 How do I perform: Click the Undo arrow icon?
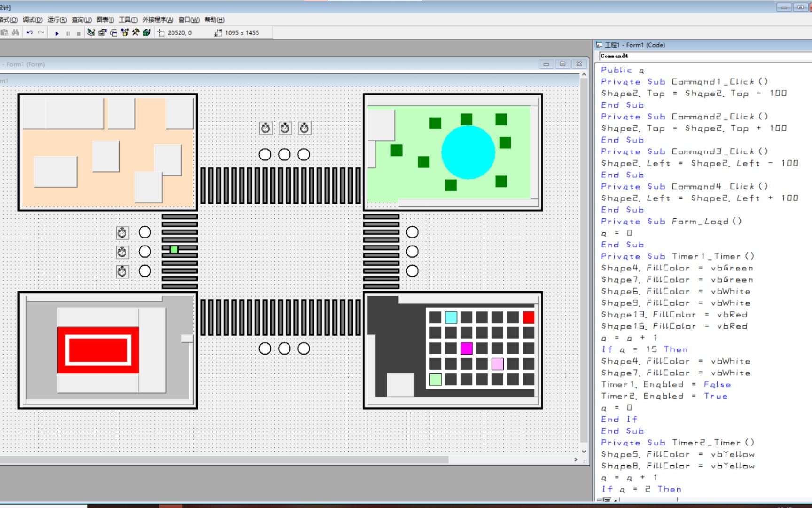click(30, 32)
